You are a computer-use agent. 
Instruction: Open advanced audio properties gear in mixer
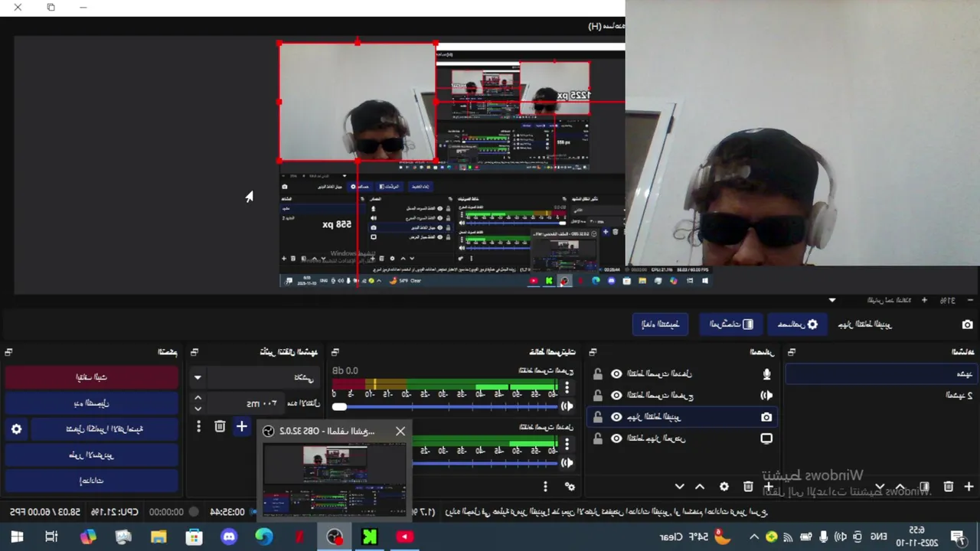coord(570,486)
